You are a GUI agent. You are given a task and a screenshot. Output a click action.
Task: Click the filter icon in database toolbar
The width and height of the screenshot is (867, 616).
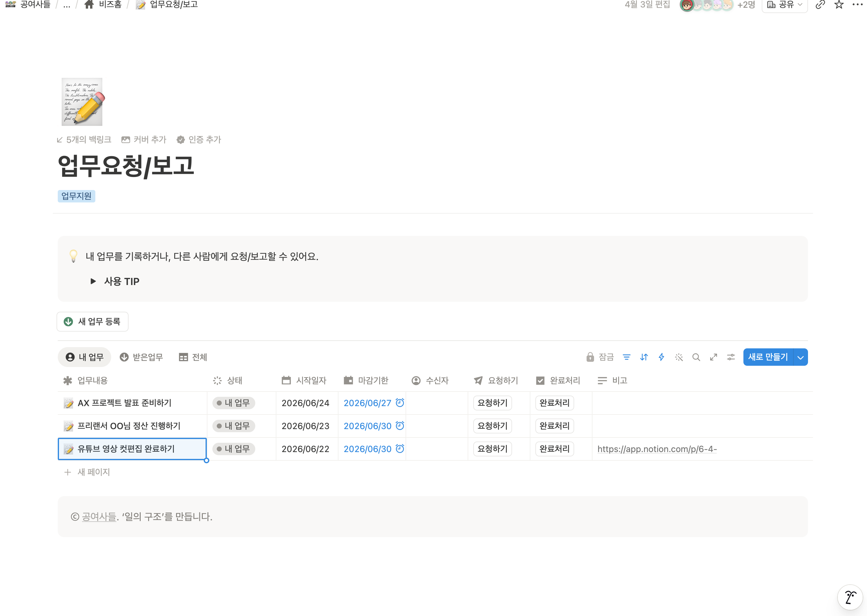[x=627, y=357]
